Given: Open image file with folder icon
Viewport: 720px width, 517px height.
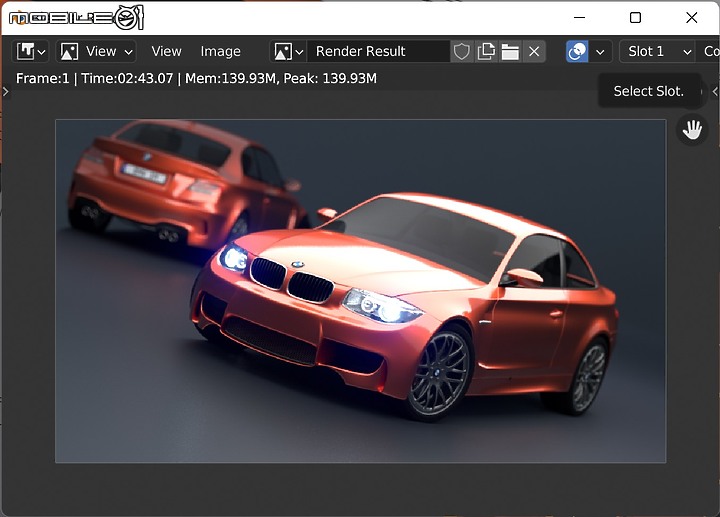Looking at the screenshot, I should (x=510, y=51).
